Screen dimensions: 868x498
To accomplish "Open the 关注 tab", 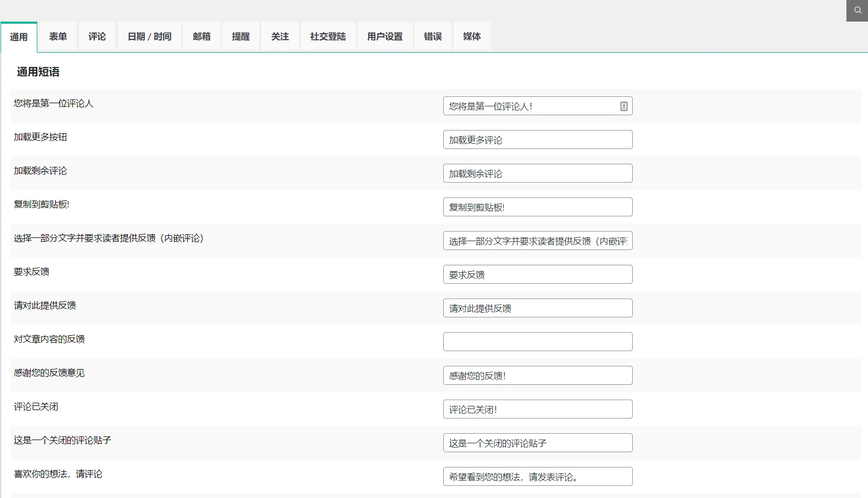I will pyautogui.click(x=280, y=36).
